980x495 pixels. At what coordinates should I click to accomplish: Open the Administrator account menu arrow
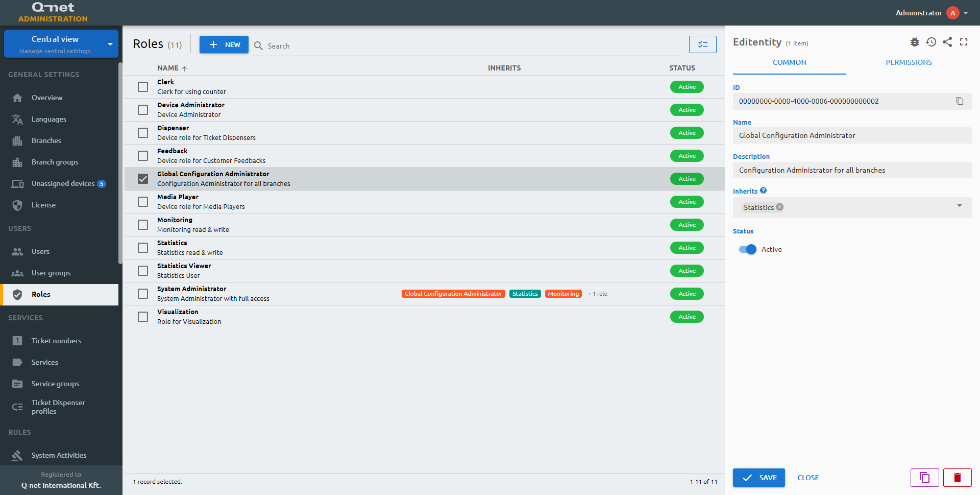pyautogui.click(x=966, y=13)
